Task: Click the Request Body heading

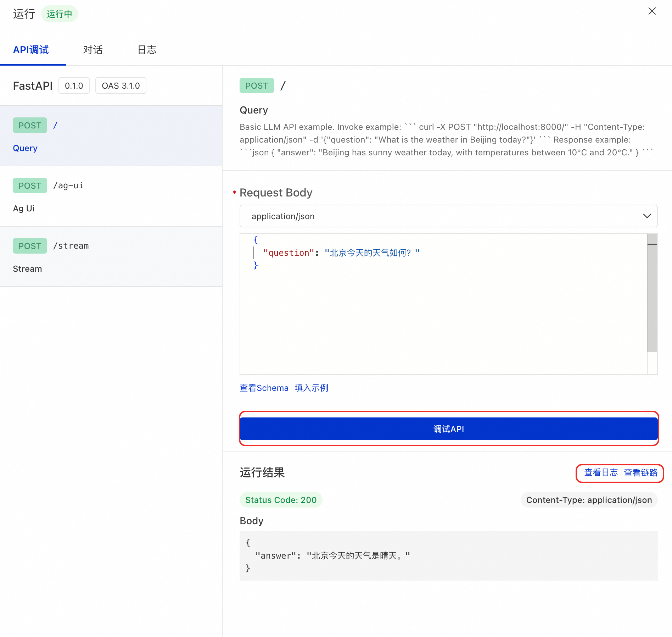Action: click(276, 193)
